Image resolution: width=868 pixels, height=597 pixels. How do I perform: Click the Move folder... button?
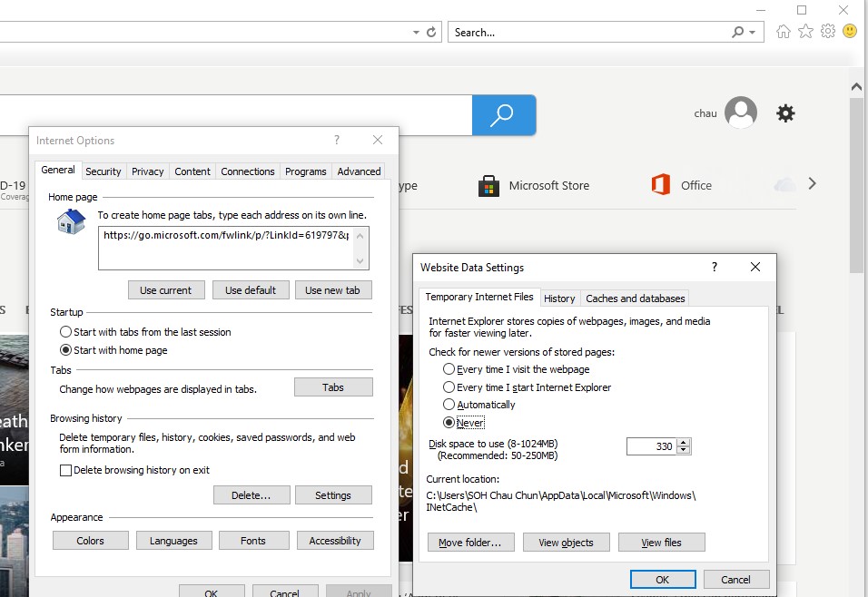pyautogui.click(x=470, y=543)
